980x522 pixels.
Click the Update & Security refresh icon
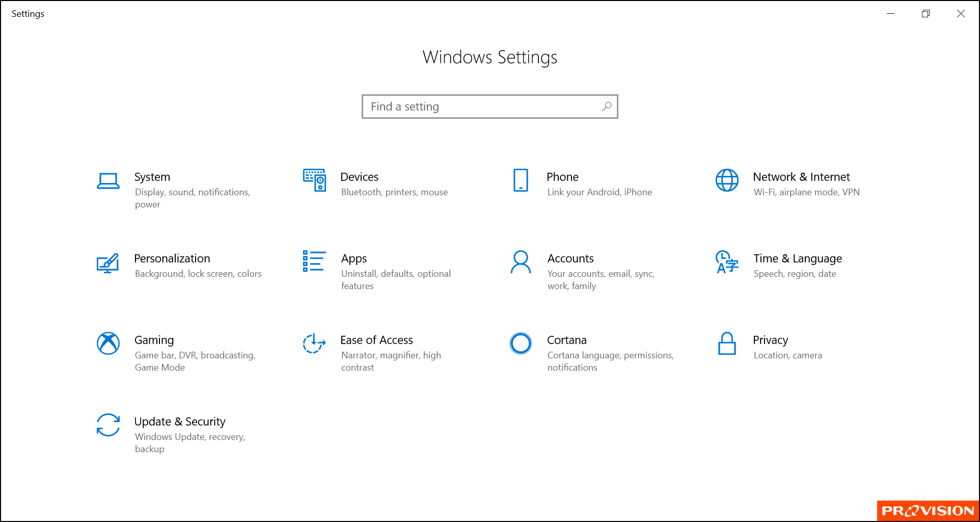pyautogui.click(x=108, y=425)
